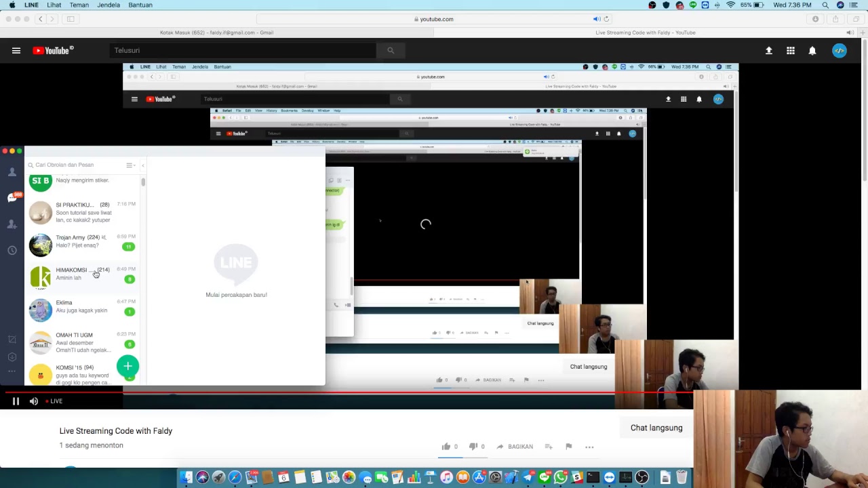868x488 pixels.
Task: Open the SI PRAKTIKU... group chat
Action: [83, 212]
